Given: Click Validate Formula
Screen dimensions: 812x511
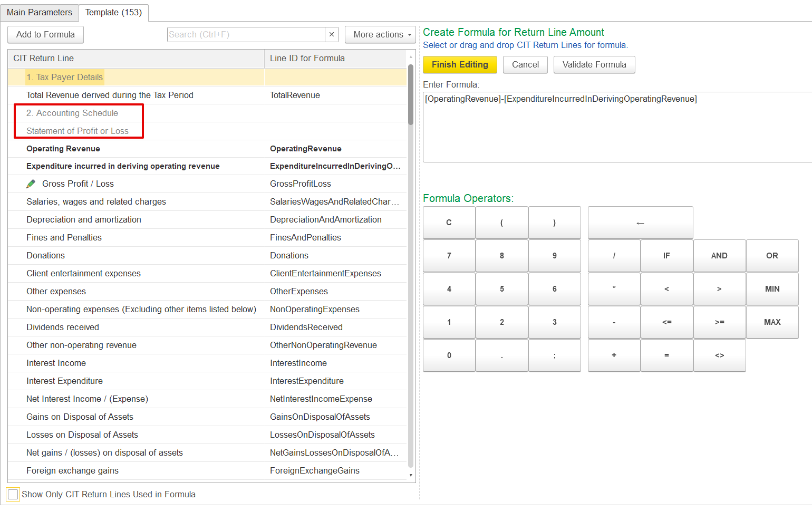Looking at the screenshot, I should pyautogui.click(x=594, y=64).
